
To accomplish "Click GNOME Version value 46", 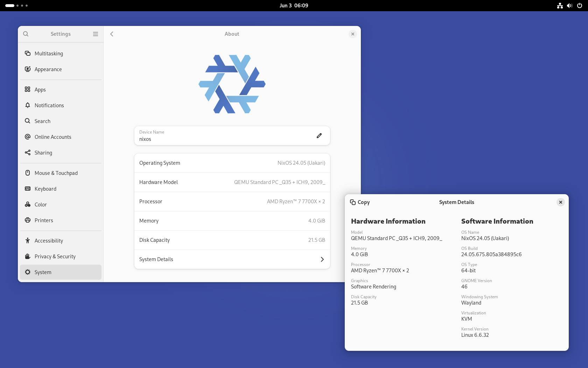I will pyautogui.click(x=464, y=287).
